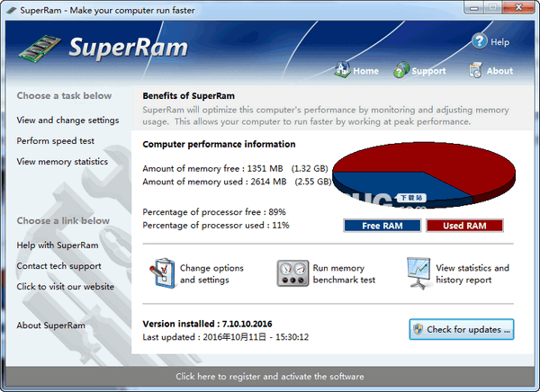Select View and change settings task
The image size is (540, 392).
pyautogui.click(x=67, y=120)
